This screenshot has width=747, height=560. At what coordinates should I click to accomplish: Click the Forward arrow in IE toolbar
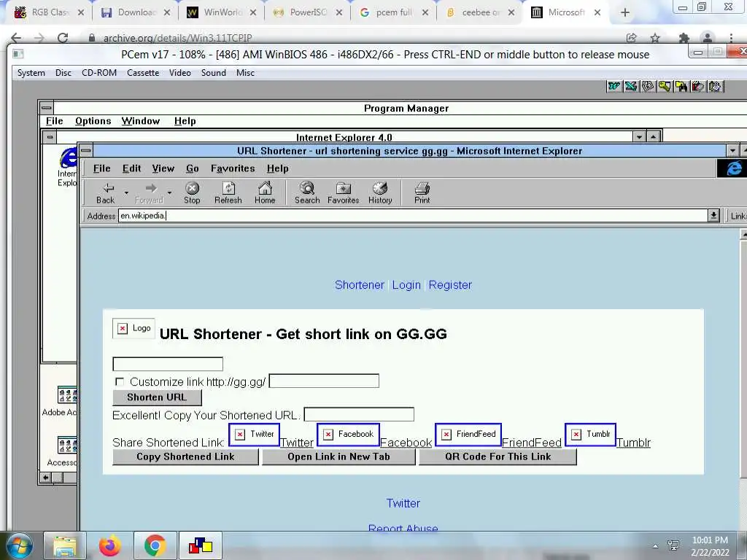pyautogui.click(x=151, y=188)
